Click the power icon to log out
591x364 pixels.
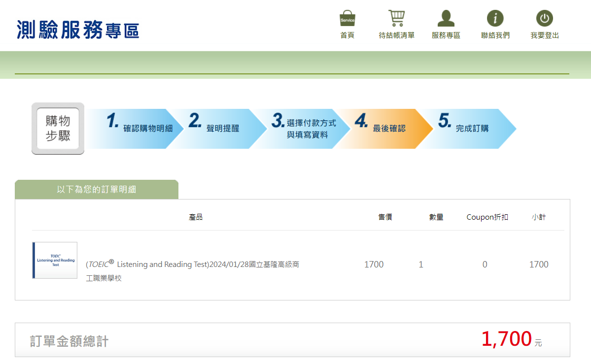tap(544, 18)
